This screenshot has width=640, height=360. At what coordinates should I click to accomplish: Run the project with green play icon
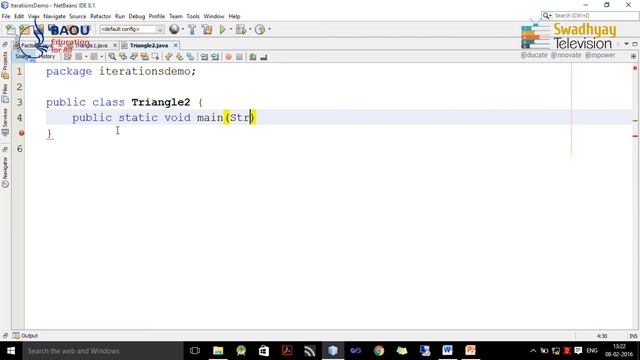222,29
